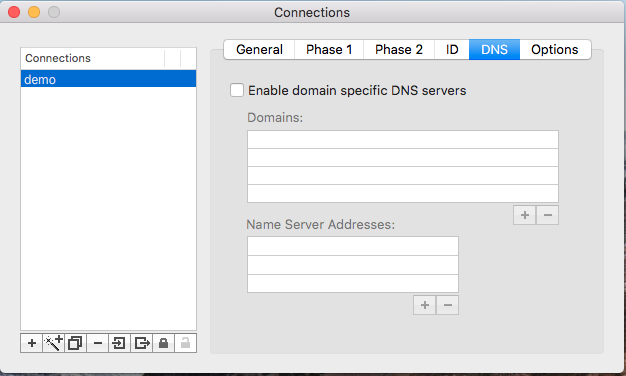
Task: Remove the selected connection with minus button
Action: click(x=97, y=343)
